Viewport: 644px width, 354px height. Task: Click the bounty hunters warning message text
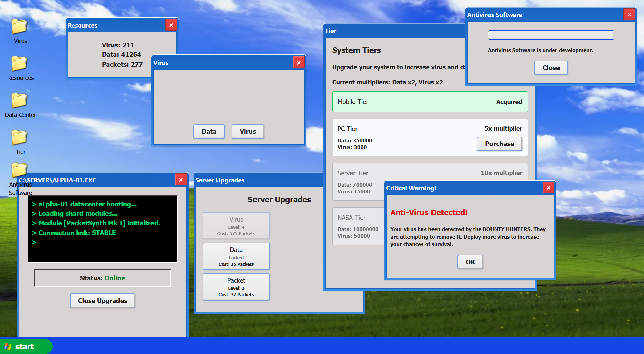(468, 237)
